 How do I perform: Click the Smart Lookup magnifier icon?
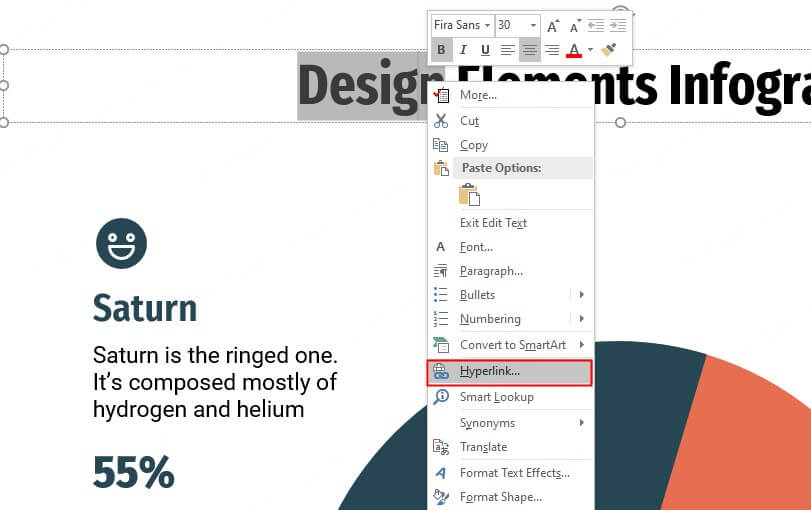441,397
